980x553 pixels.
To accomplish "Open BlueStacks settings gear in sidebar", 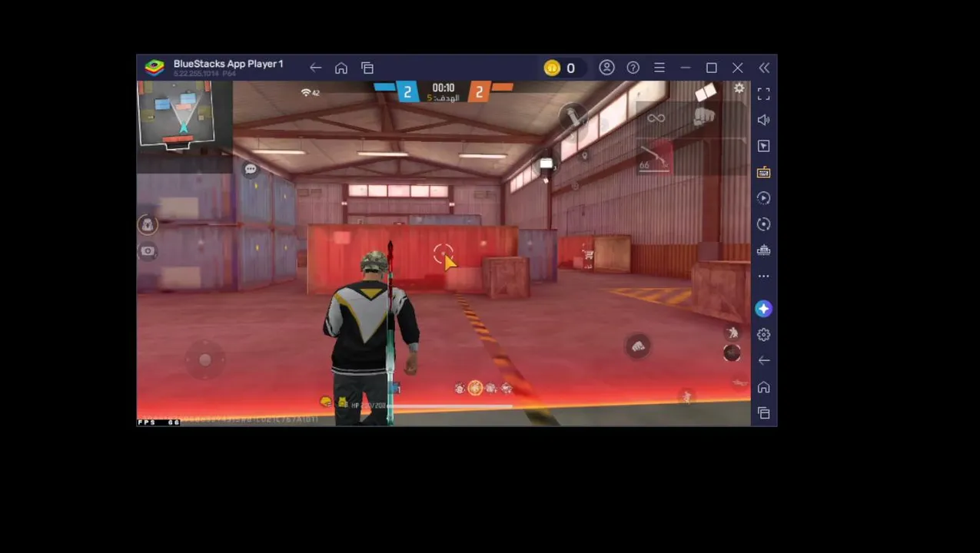I will click(x=763, y=335).
